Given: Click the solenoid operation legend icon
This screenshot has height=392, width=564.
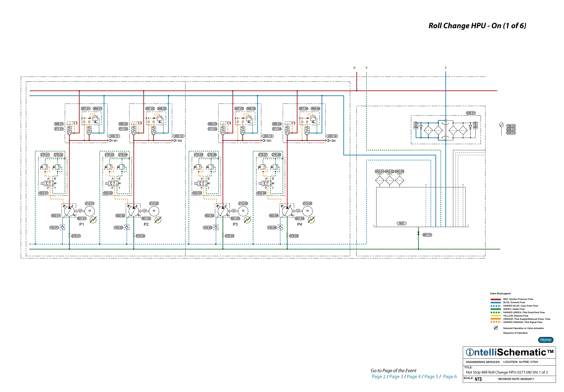Looking at the screenshot, I should [x=496, y=328].
